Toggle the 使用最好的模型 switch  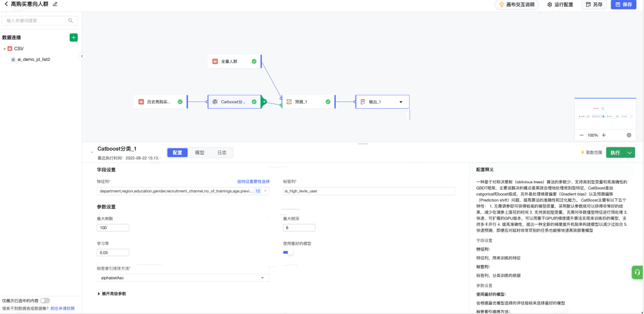[288, 253]
